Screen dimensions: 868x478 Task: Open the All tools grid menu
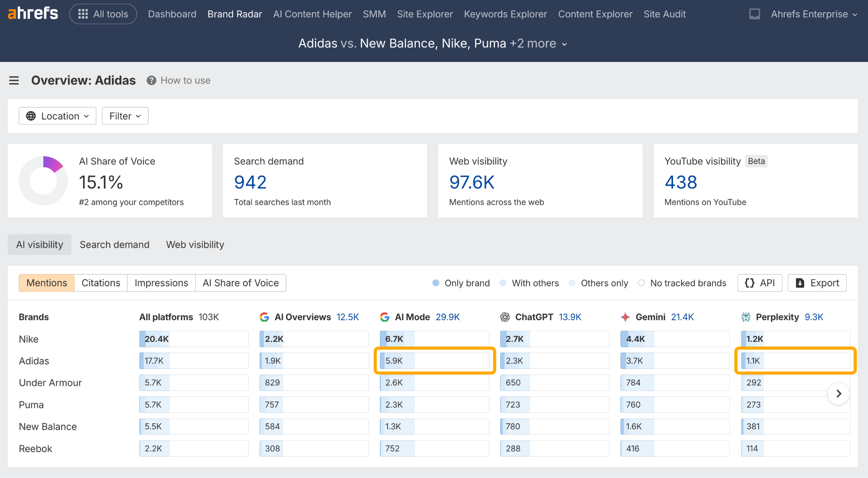click(103, 14)
